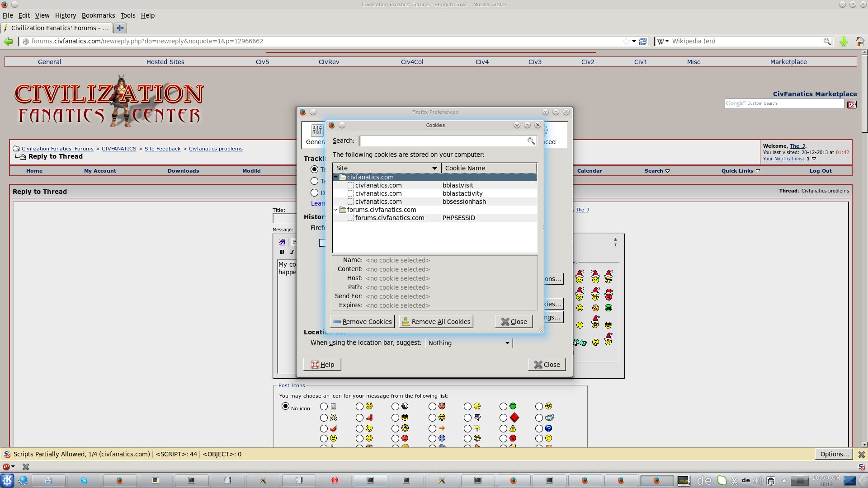Select the orange arrow post icon radio
Image resolution: width=868 pixels, height=488 pixels.
click(x=432, y=428)
